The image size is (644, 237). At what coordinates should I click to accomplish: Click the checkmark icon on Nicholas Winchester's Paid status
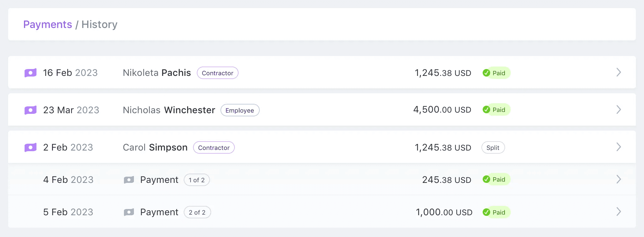click(487, 109)
